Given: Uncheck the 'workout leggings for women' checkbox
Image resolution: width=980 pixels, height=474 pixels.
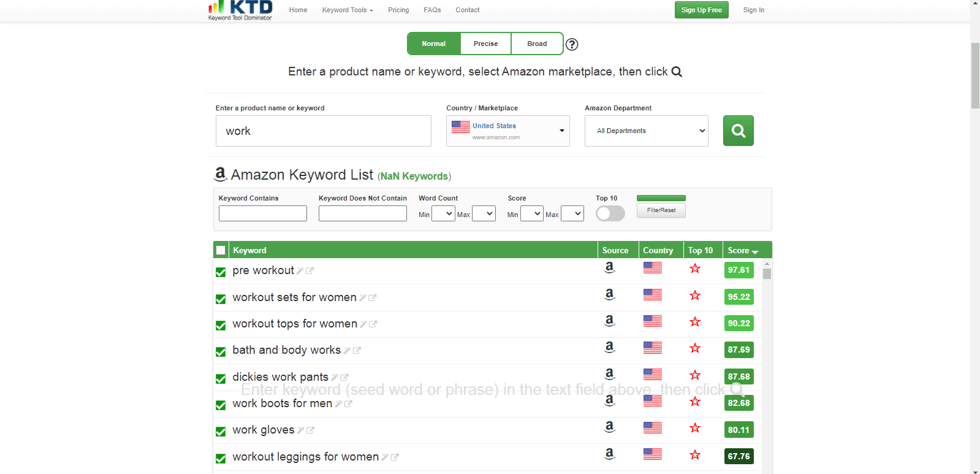Looking at the screenshot, I should point(221,459).
